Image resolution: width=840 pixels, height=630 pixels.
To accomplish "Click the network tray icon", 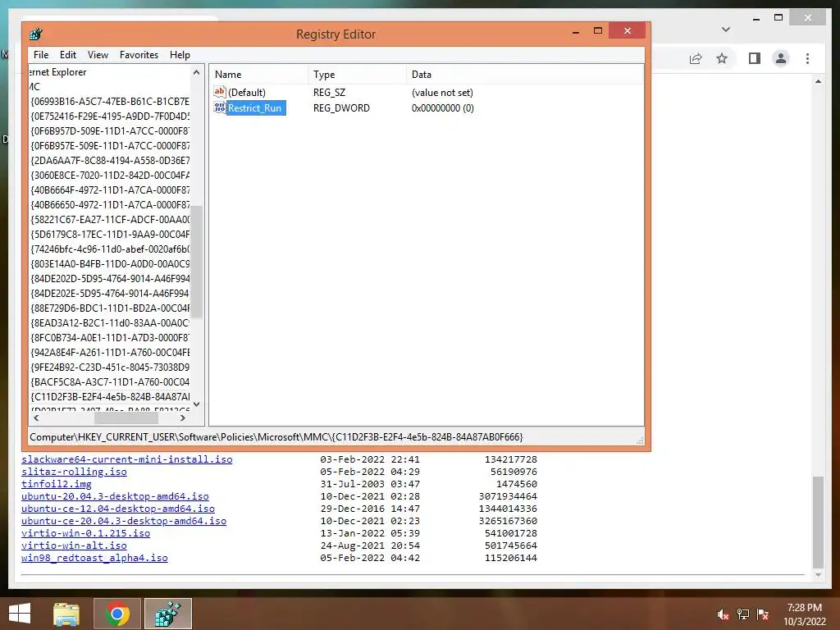I will pos(743,614).
